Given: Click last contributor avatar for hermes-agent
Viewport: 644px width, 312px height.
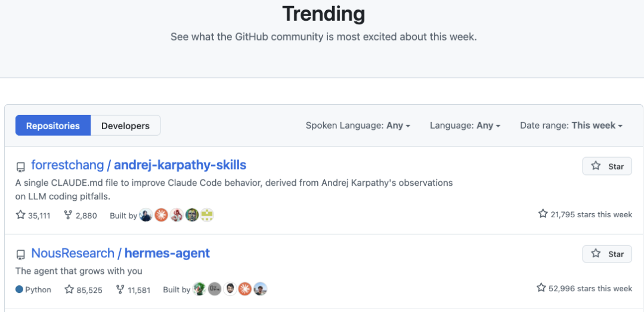Looking at the screenshot, I should 260,289.
